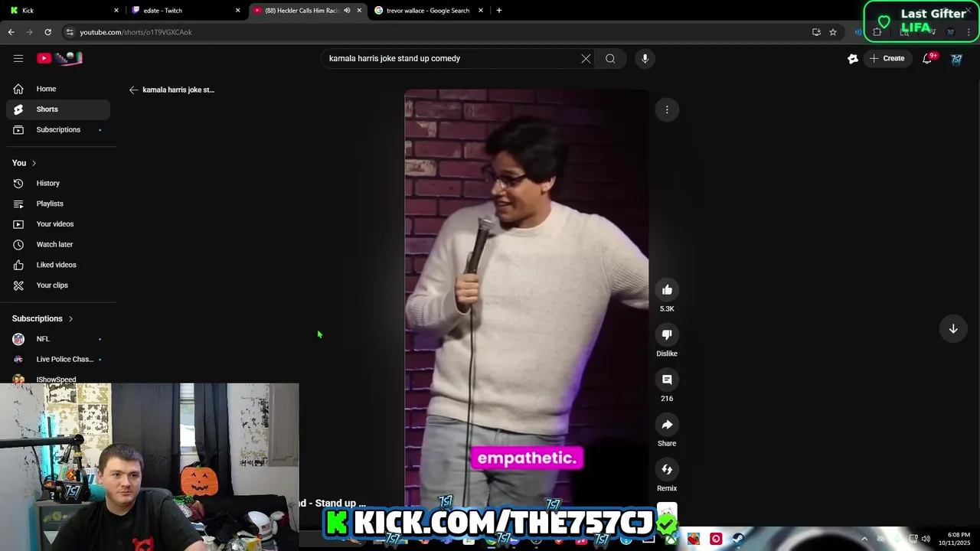Image resolution: width=980 pixels, height=551 pixels.
Task: Switch to the edate - Twitch tab
Action: point(184,11)
